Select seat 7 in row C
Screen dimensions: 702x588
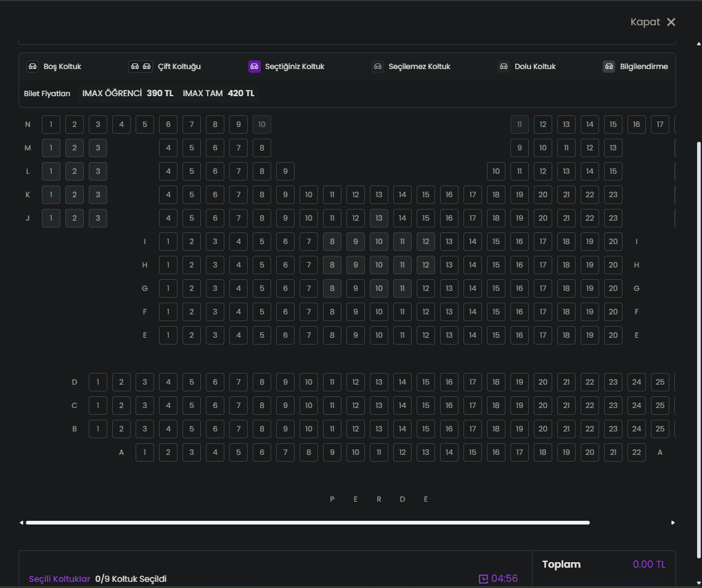pos(239,406)
